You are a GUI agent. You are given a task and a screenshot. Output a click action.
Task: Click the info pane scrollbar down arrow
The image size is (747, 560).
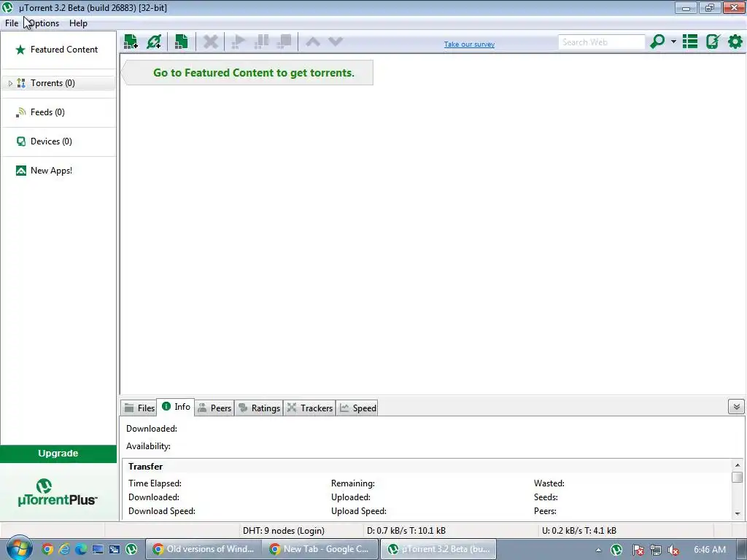click(x=738, y=514)
